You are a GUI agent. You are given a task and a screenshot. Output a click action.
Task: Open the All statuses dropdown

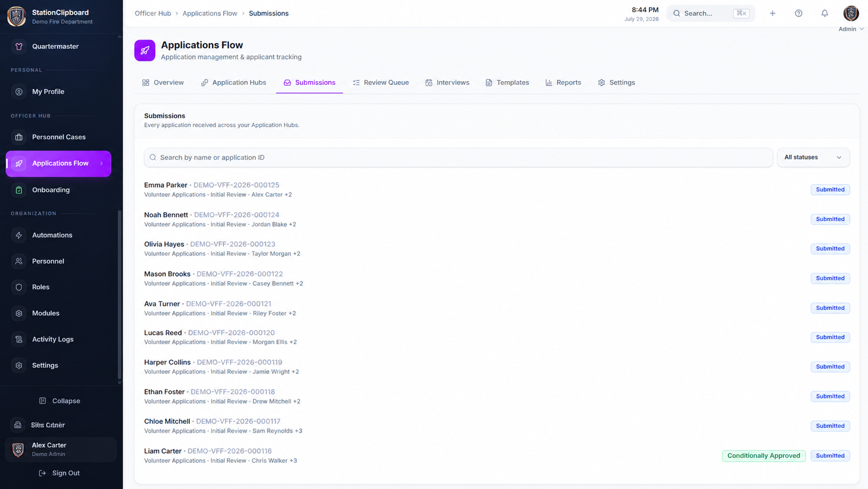(x=813, y=157)
